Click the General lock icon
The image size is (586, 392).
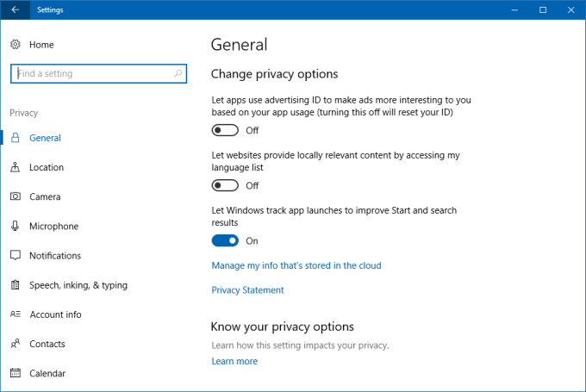point(16,138)
